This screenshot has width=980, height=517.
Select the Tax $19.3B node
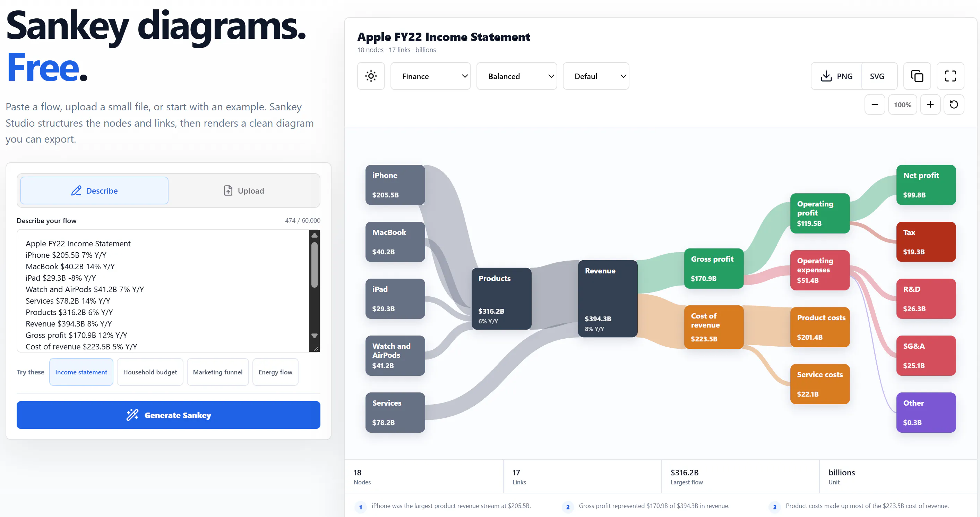coord(926,242)
